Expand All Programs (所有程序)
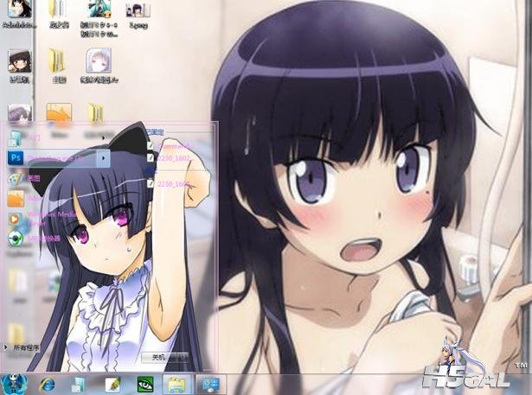532x395 pixels. (22, 347)
